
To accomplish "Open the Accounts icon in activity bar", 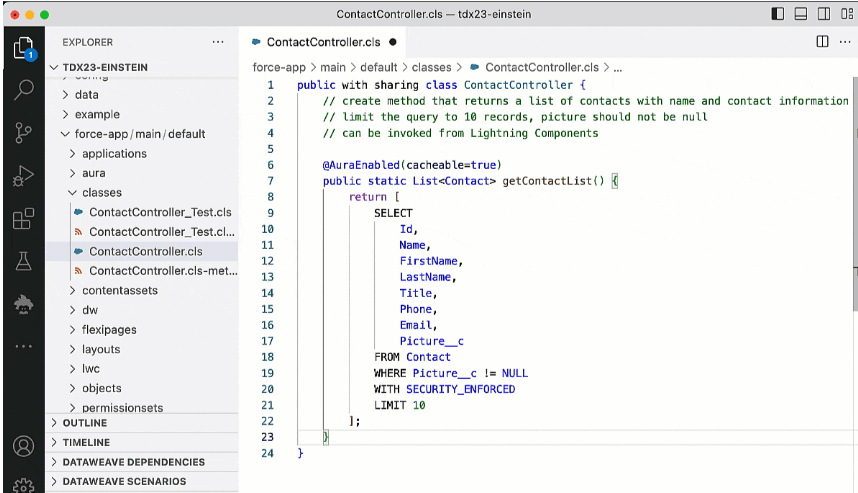I will (24, 446).
